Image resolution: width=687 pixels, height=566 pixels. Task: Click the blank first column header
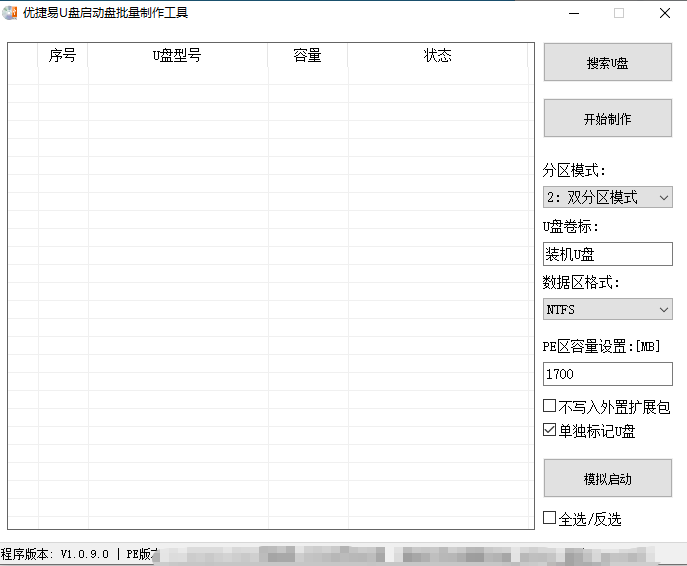(x=23, y=56)
